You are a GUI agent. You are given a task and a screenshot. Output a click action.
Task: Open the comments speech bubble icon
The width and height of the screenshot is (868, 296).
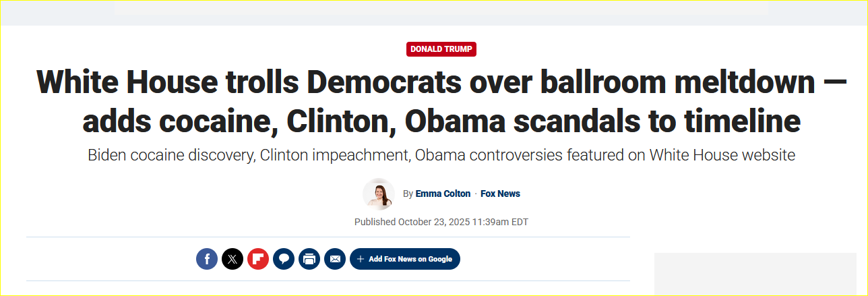(x=284, y=259)
